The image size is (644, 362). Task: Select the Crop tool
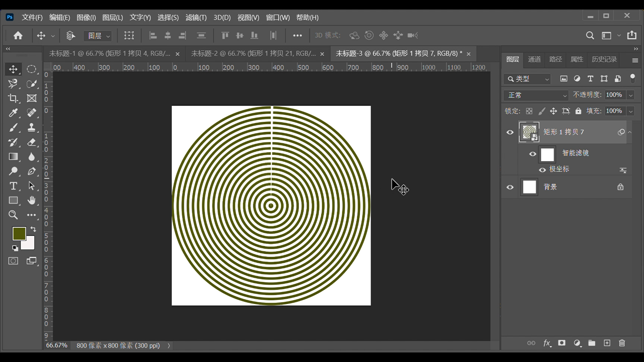point(13,98)
